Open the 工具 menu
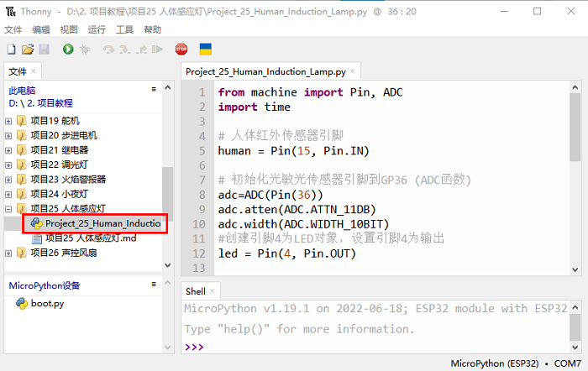This screenshot has height=371, width=588. (x=124, y=29)
